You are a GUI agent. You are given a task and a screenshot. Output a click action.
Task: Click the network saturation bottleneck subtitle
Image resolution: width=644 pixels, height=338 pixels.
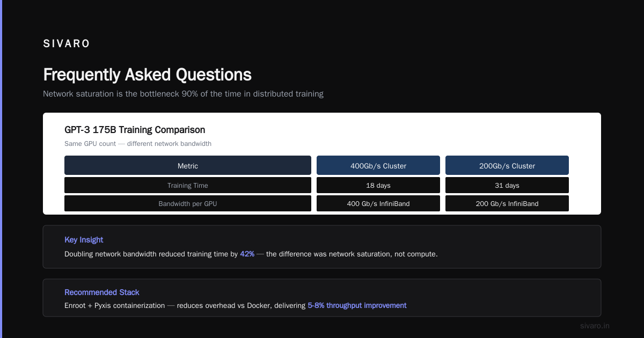click(183, 94)
